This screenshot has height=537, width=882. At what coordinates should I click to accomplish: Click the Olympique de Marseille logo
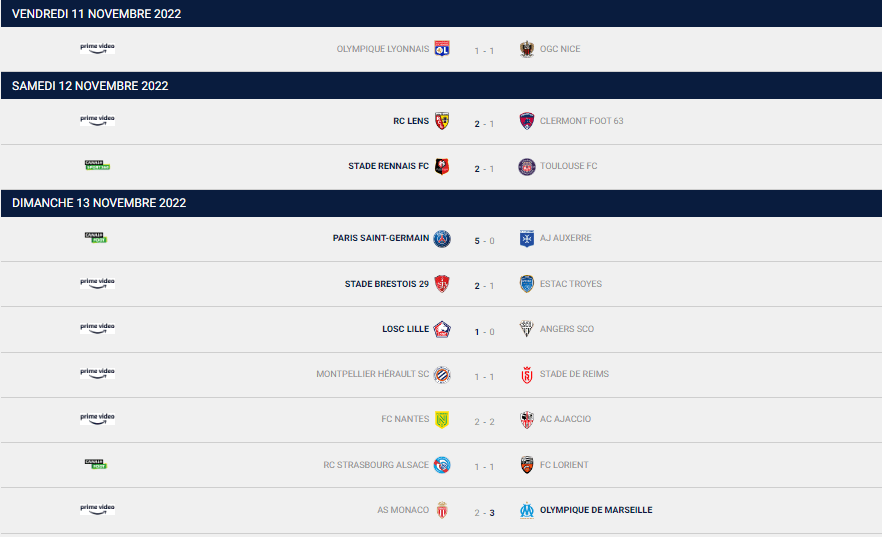click(526, 510)
